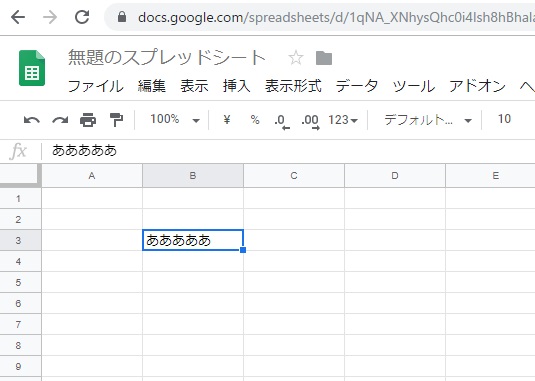
Task: Select row 7 header
Action: tap(20, 324)
